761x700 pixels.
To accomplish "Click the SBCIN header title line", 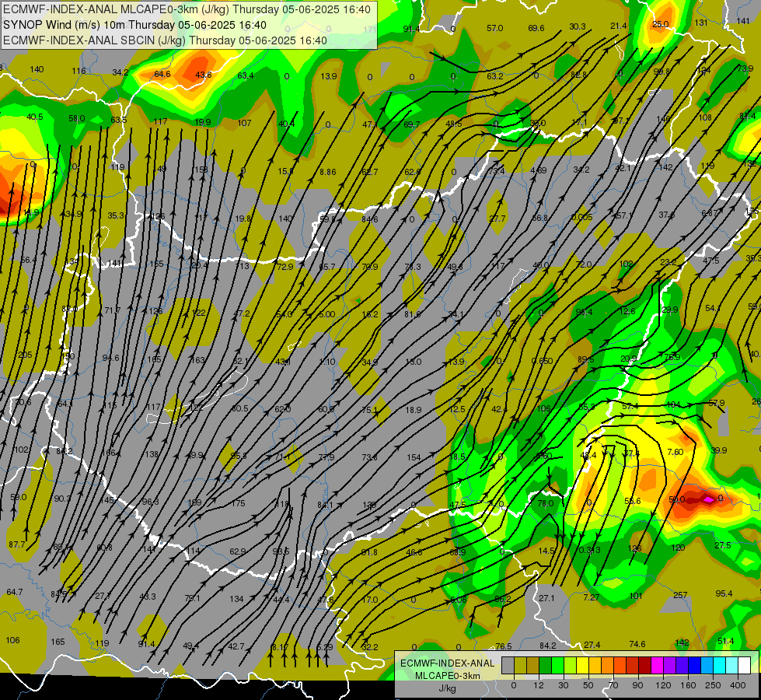I will 166,40.
